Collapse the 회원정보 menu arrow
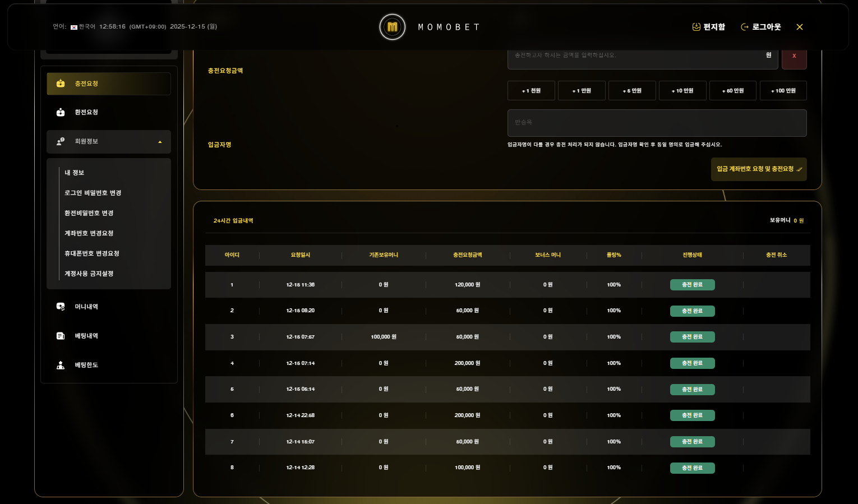858x504 pixels. coord(160,142)
